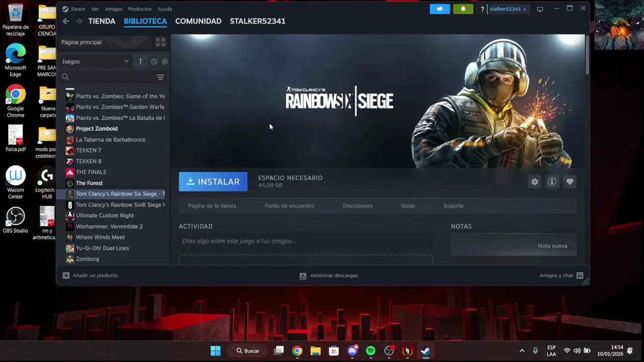This screenshot has height=362, width=644.
Task: Open the Ayuda menu
Action: click(x=165, y=9)
